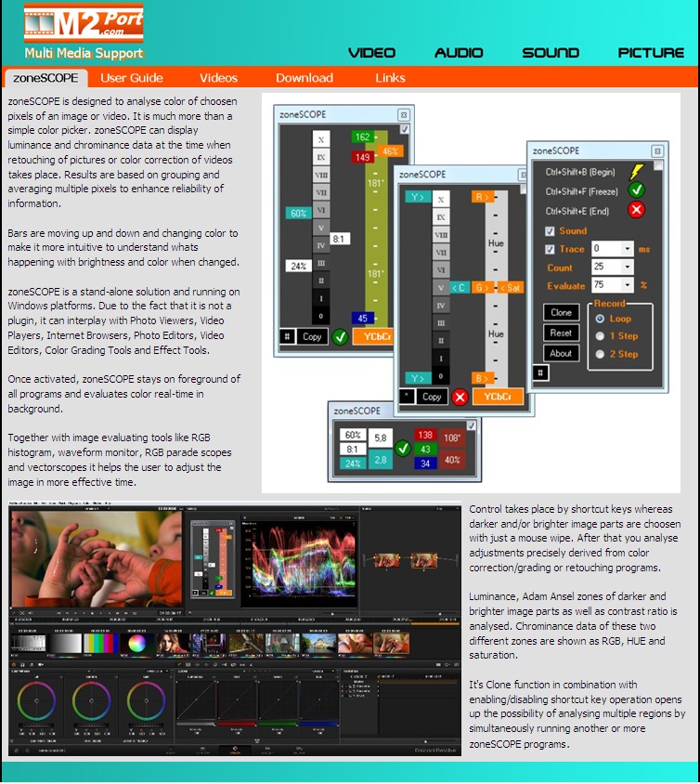Select the Loop record option
Viewport: 700px width, 784px height.
[600, 319]
